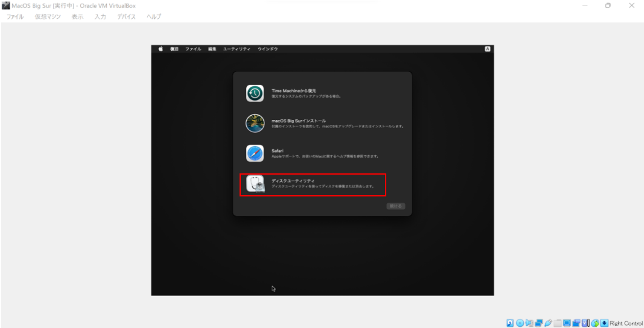Click the mouse integration status icon
Screen dimensions: 644x328
595,323
